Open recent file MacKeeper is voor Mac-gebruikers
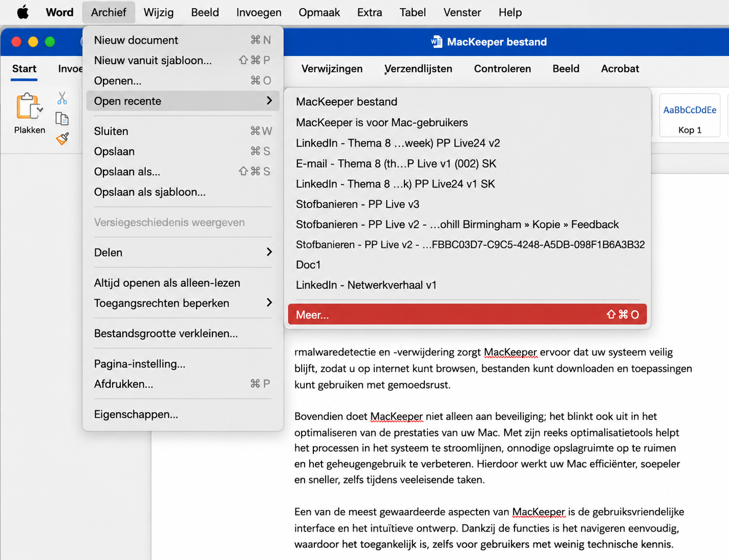This screenshot has height=560, width=729. pos(467,122)
